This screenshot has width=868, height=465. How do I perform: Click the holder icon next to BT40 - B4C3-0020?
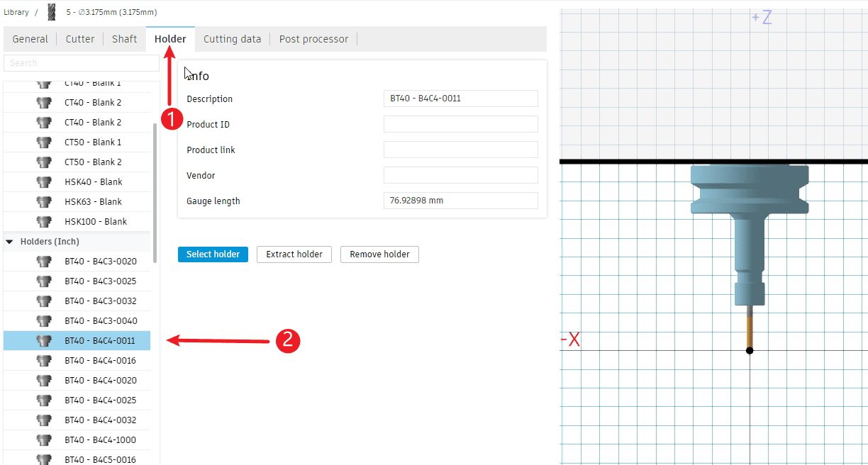point(44,262)
